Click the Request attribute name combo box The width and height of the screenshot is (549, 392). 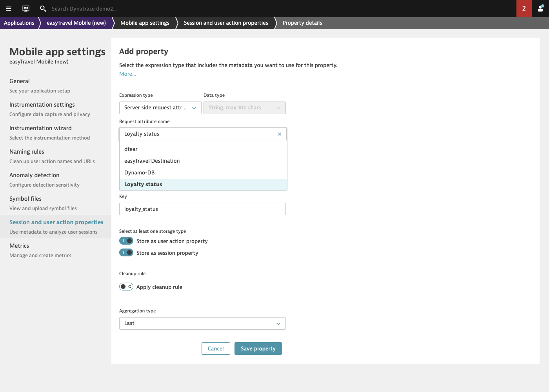tap(203, 134)
